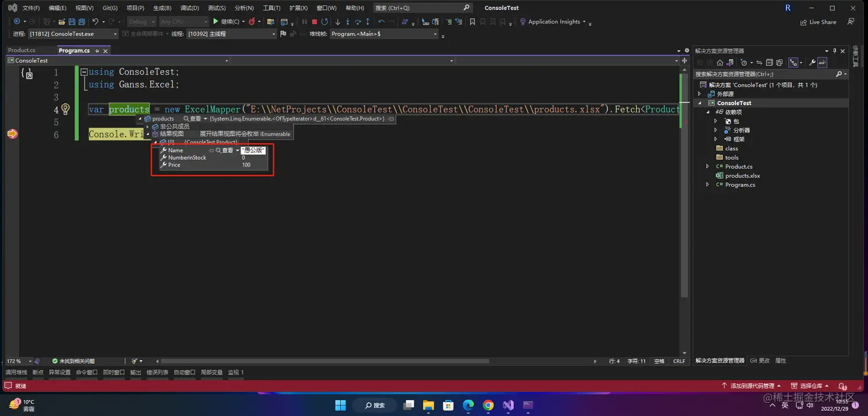This screenshot has height=416, width=868.
Task: Expand the Product.cs tree node
Action: pyautogui.click(x=707, y=167)
